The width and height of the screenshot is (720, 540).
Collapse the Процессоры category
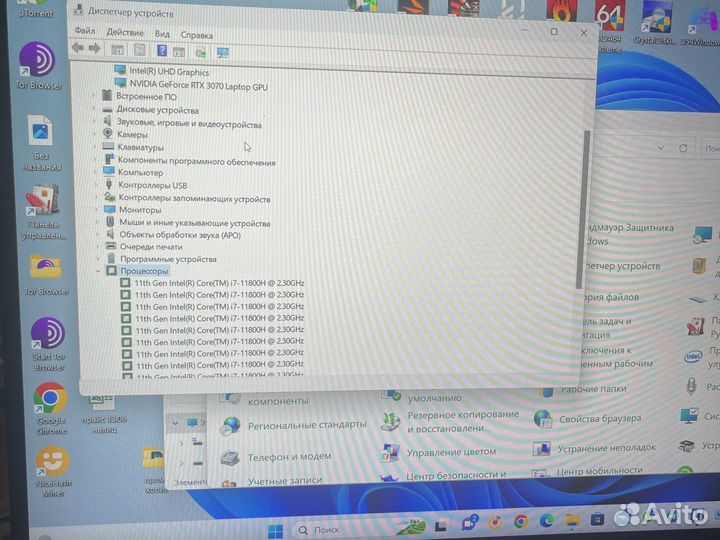click(98, 271)
